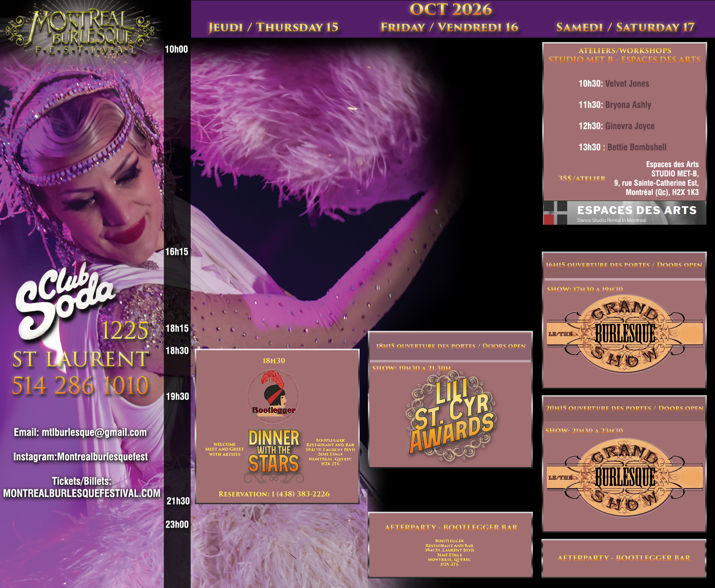The image size is (715, 588).
Task: Select the 12h30: Ginevra Joyce workshop
Action: pyautogui.click(x=616, y=126)
